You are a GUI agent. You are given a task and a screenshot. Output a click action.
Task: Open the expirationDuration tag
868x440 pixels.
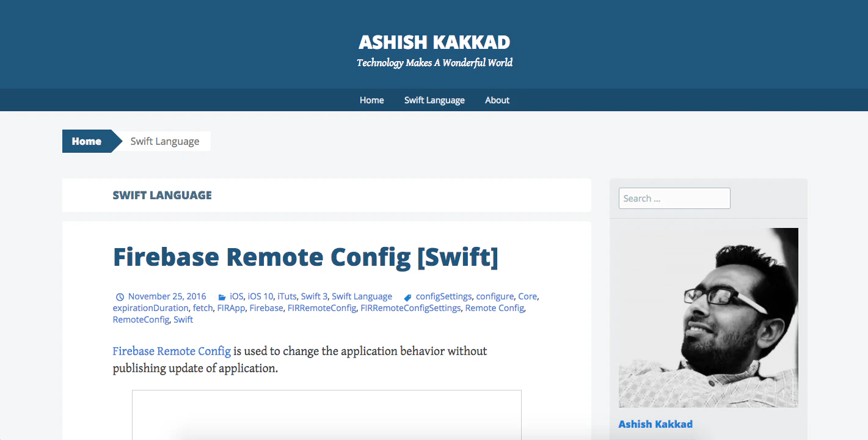pyautogui.click(x=150, y=307)
